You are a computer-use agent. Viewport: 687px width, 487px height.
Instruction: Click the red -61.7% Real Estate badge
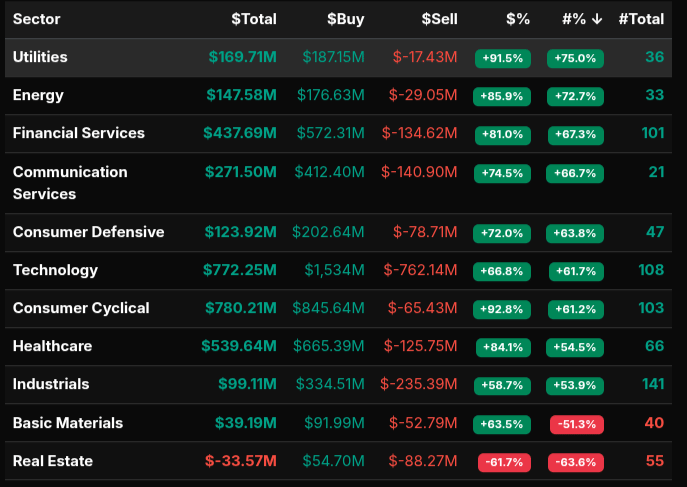502,462
